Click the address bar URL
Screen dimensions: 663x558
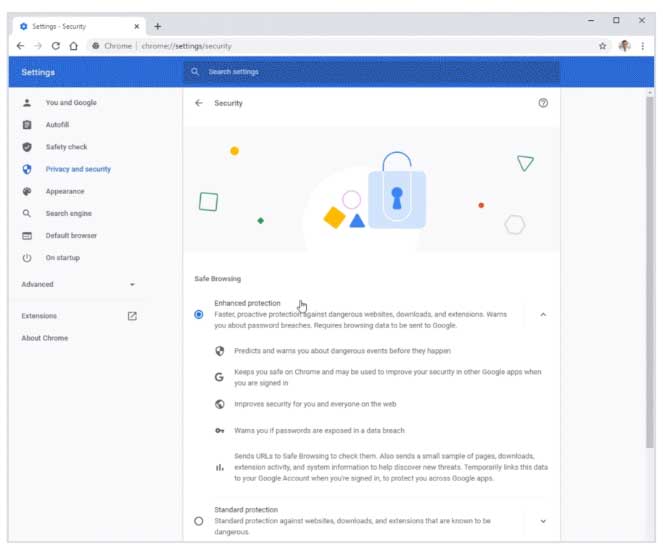(x=186, y=46)
